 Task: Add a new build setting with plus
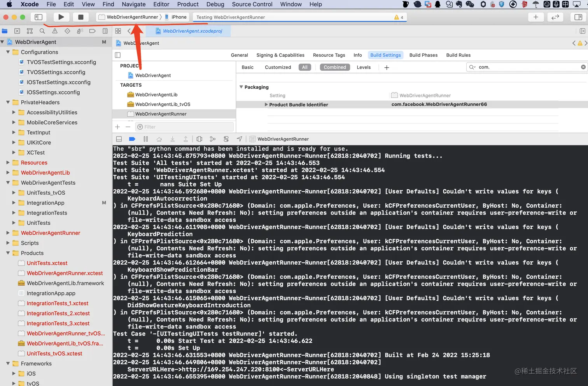387,68
